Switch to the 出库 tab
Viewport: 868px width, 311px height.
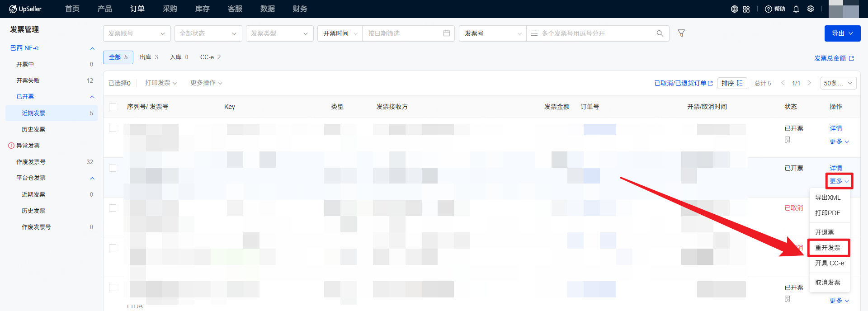click(149, 57)
